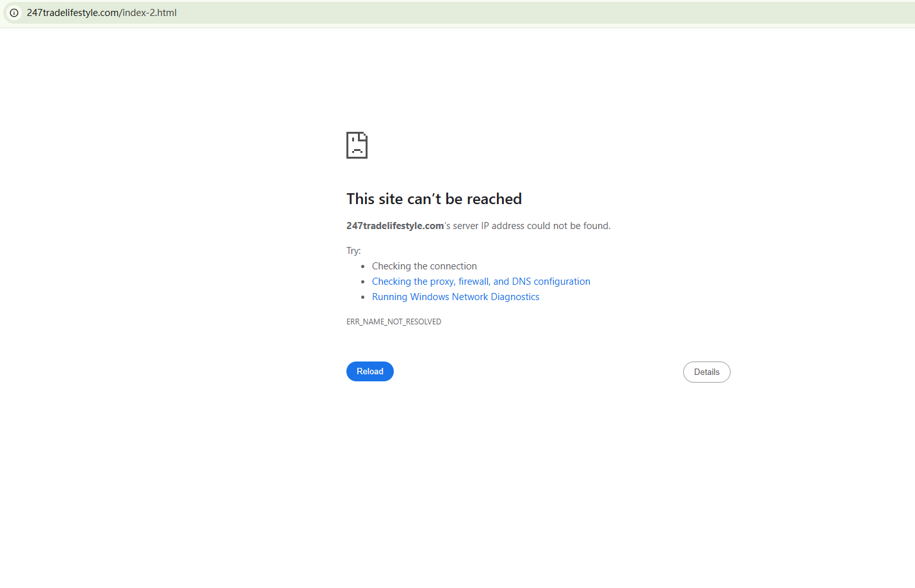Image resolution: width=915 pixels, height=588 pixels.
Task: Open proxy, firewall, and DNS configuration link
Action: [x=480, y=282]
